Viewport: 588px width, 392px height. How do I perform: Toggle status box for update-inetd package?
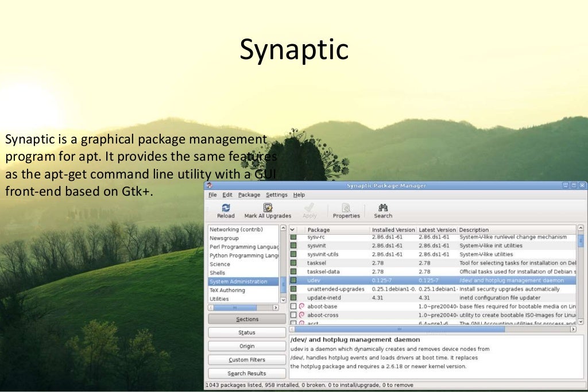coord(293,297)
